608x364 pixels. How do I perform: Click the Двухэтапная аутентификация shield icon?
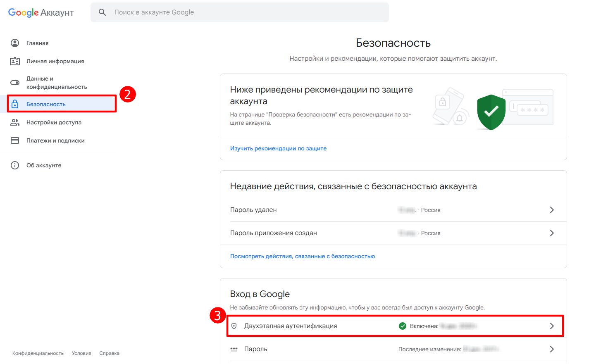(x=234, y=326)
